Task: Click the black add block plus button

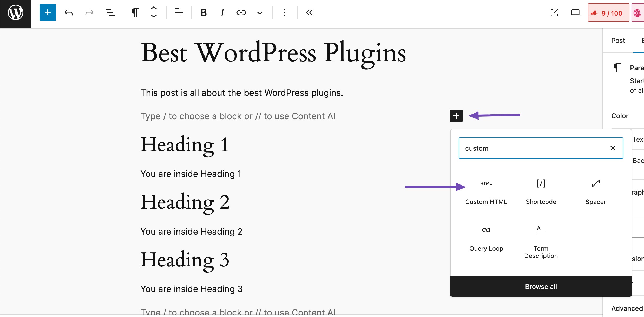Action: [456, 116]
